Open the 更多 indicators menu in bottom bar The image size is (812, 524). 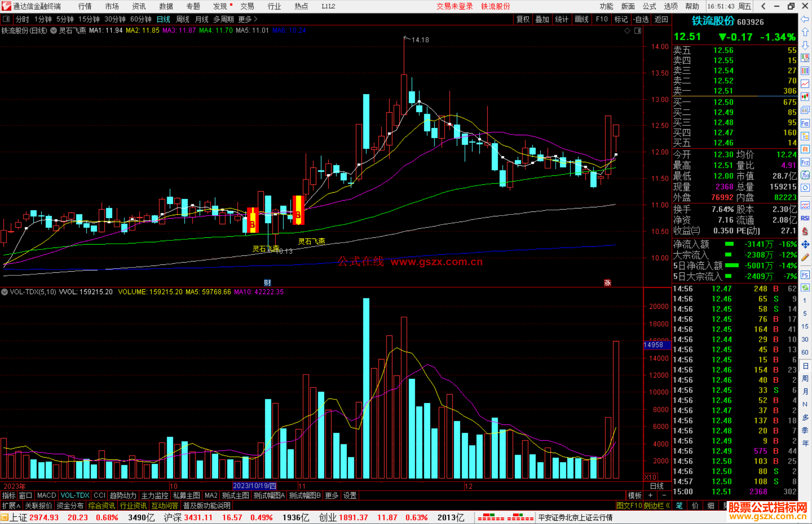[332, 495]
